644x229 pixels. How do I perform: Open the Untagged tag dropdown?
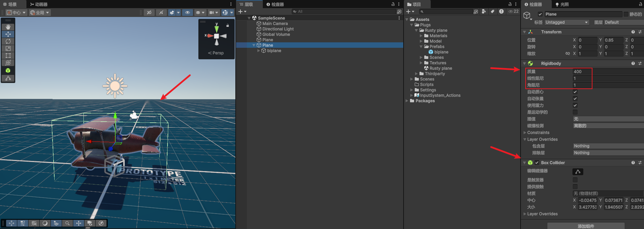[x=567, y=22]
